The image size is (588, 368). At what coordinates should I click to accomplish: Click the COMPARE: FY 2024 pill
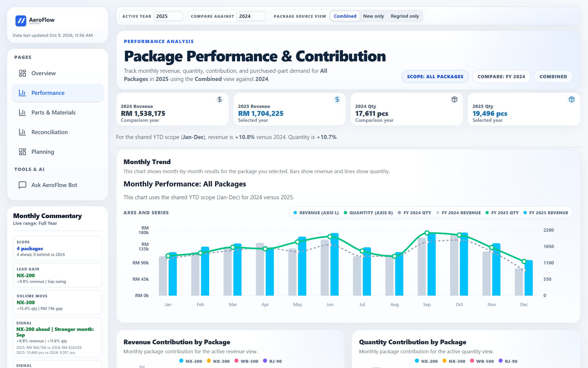(x=501, y=77)
